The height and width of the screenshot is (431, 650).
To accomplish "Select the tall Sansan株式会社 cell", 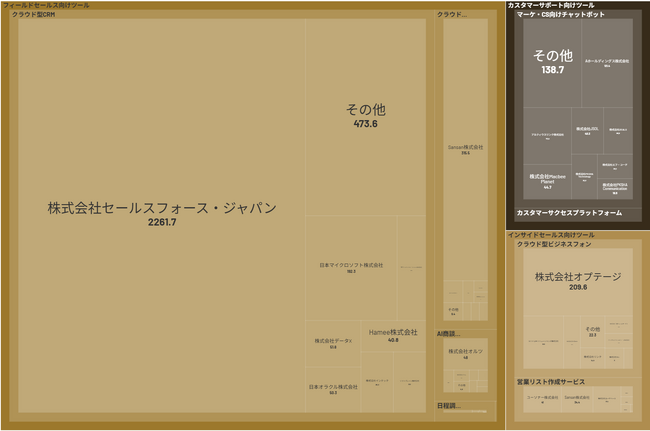I will click(x=466, y=150).
